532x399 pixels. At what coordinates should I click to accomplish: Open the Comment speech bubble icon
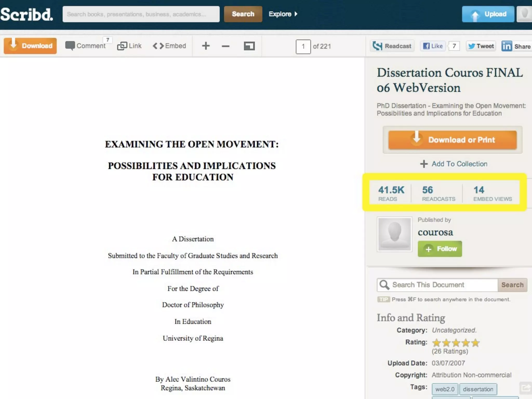[x=70, y=46]
